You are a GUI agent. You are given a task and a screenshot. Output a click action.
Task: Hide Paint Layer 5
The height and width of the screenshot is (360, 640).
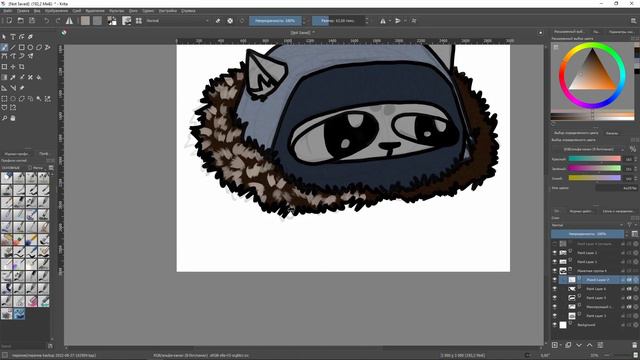pyautogui.click(x=554, y=298)
